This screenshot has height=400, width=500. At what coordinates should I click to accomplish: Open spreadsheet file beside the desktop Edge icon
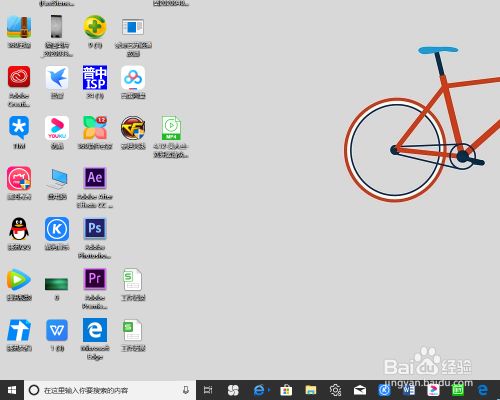click(x=133, y=330)
